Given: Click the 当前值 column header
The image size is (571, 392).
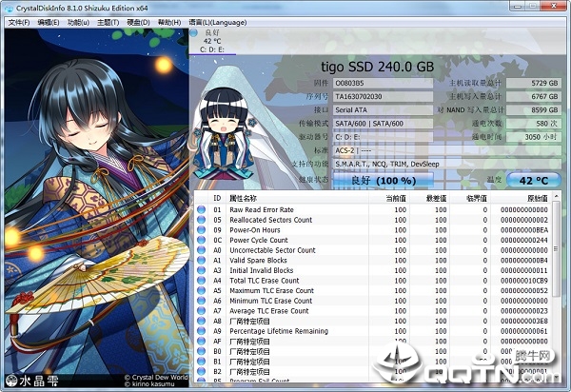Looking at the screenshot, I should tap(389, 198).
